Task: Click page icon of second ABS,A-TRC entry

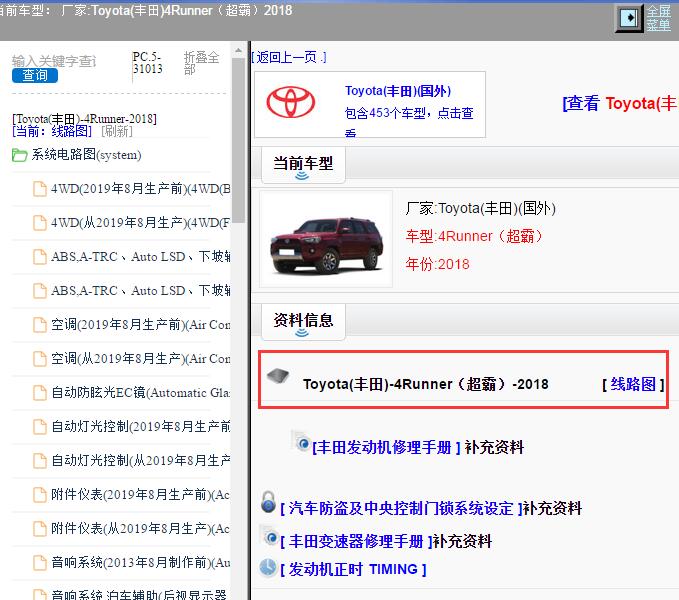Action: 40,291
